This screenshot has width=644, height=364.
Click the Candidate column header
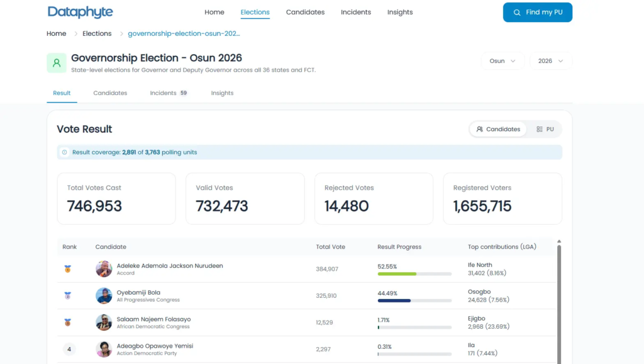(x=111, y=247)
